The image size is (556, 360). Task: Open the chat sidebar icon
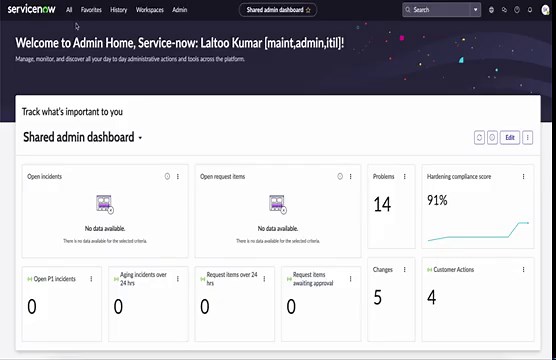coord(504,10)
